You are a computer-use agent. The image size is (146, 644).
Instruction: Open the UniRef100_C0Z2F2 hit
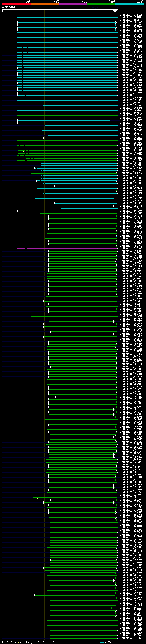pos(131,27)
